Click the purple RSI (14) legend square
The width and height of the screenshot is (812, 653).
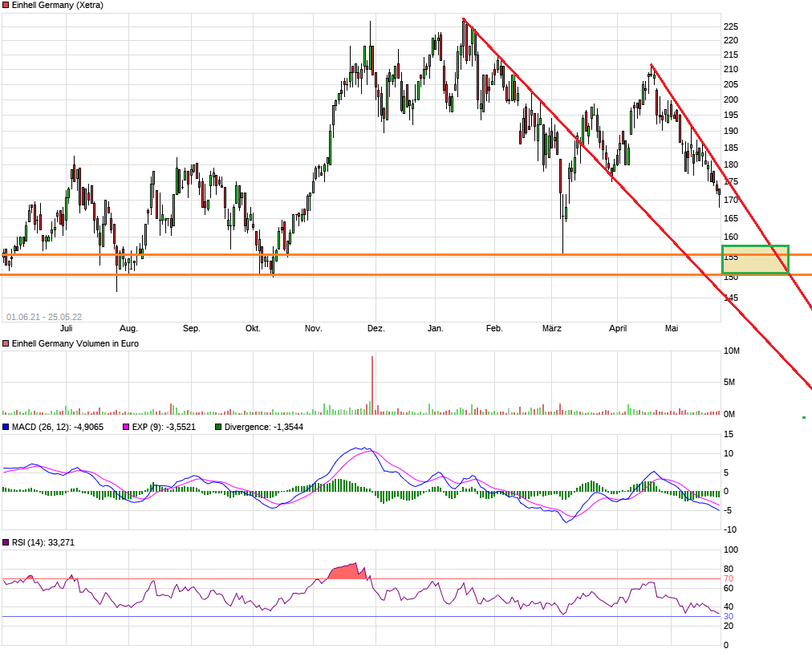[x=6, y=543]
